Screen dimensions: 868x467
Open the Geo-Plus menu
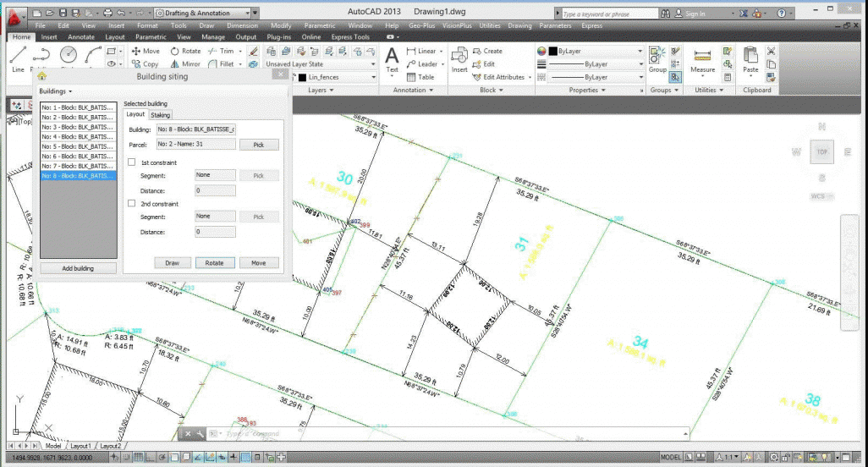click(x=422, y=25)
